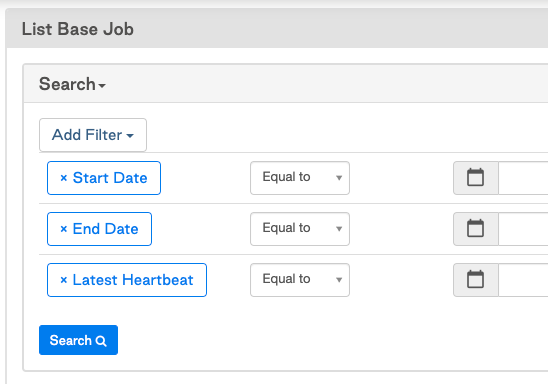
Task: Open the Add Filter dropdown
Action: pyautogui.click(x=93, y=135)
